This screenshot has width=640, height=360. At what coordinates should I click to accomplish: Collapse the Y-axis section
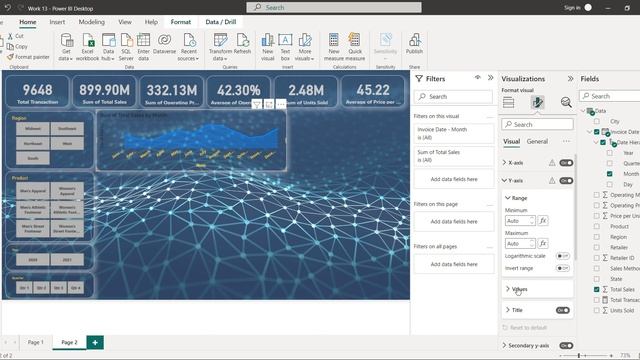[x=504, y=180]
